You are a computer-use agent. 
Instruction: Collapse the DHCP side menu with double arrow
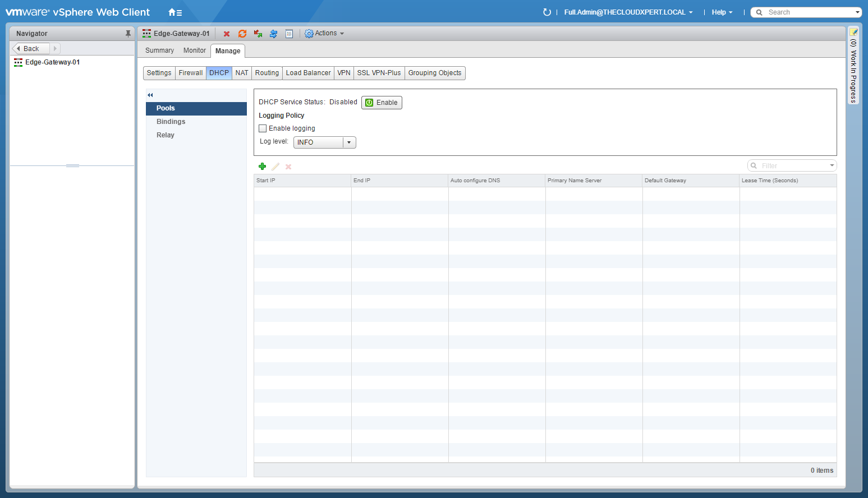[x=150, y=95]
